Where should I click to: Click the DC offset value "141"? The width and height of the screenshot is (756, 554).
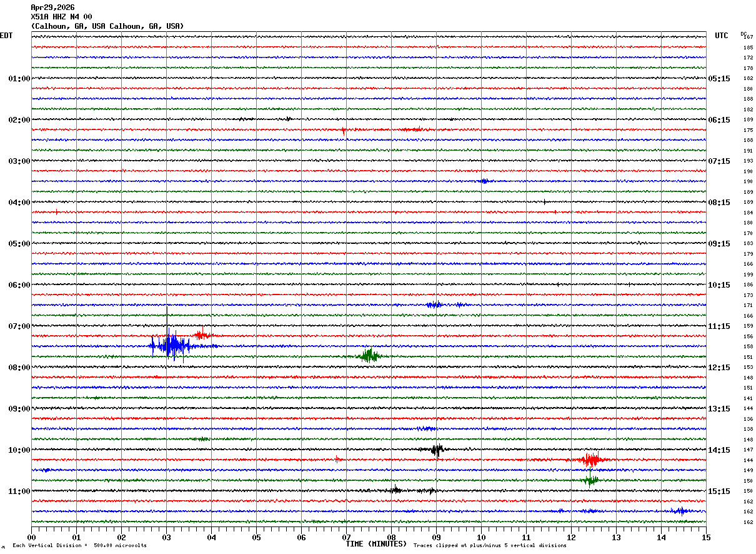[x=748, y=398]
